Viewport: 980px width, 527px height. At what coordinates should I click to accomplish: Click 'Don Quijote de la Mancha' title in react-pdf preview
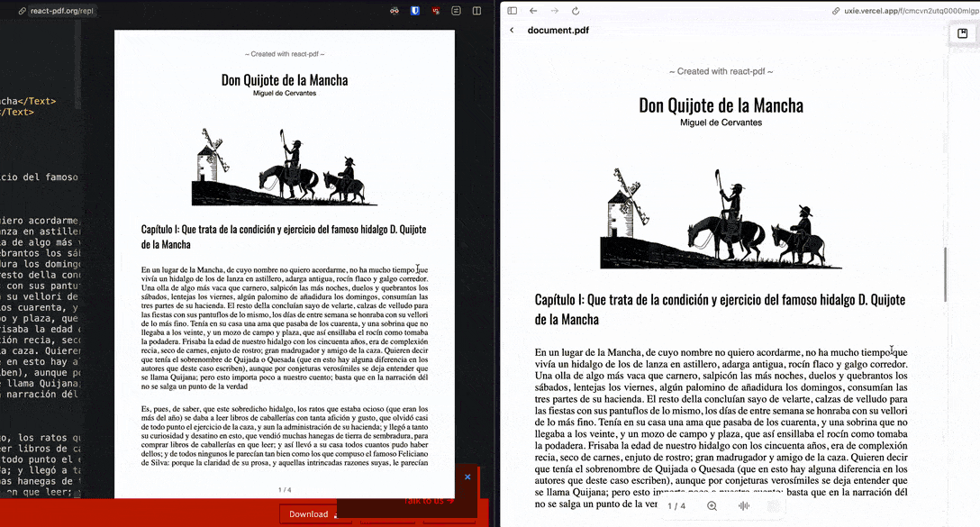click(285, 80)
